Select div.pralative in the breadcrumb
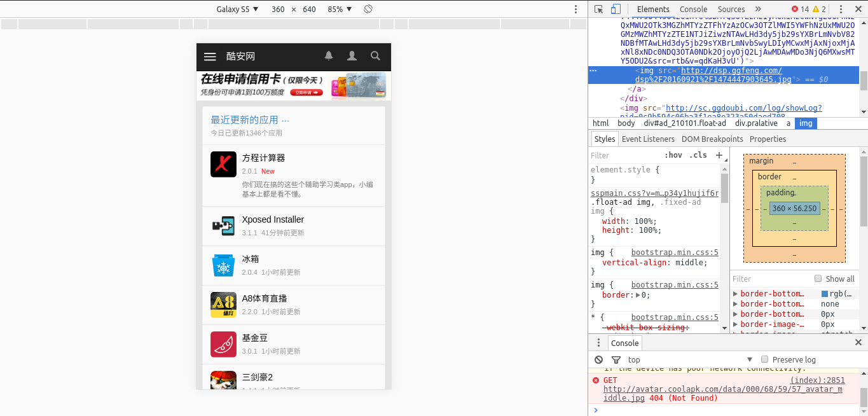Screen dimensions: 868x416 [756, 123]
